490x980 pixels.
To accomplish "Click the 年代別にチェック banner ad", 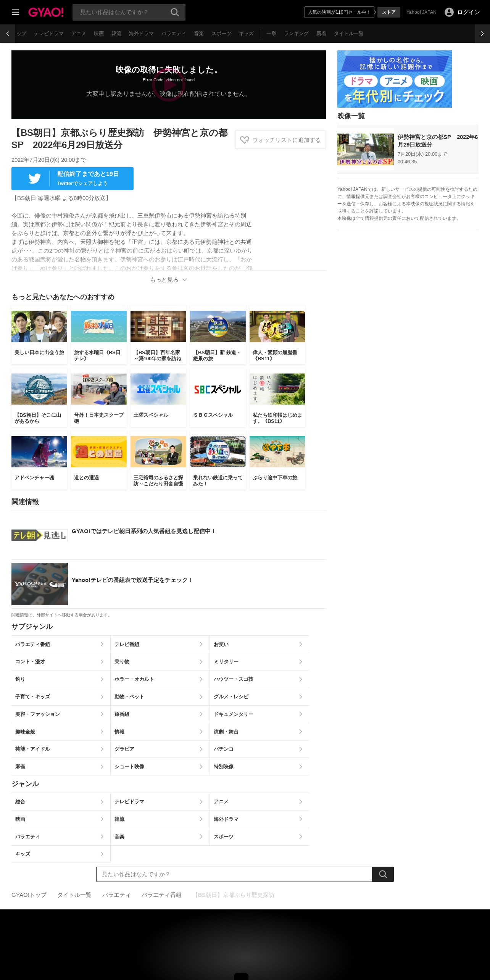I will click(395, 79).
